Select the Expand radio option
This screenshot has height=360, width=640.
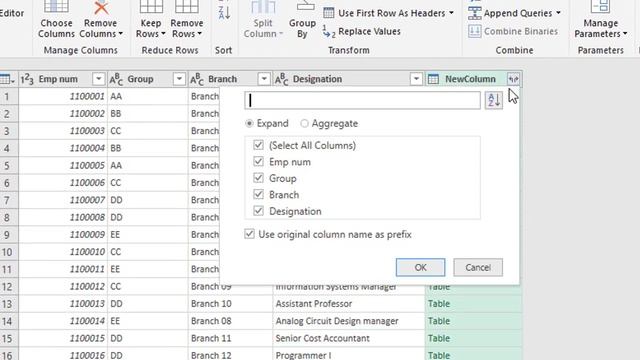click(x=249, y=123)
